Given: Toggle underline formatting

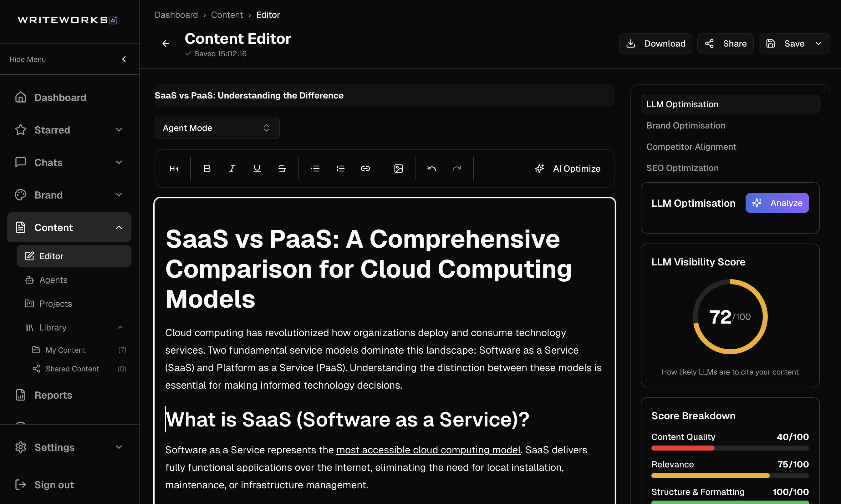Looking at the screenshot, I should point(257,168).
